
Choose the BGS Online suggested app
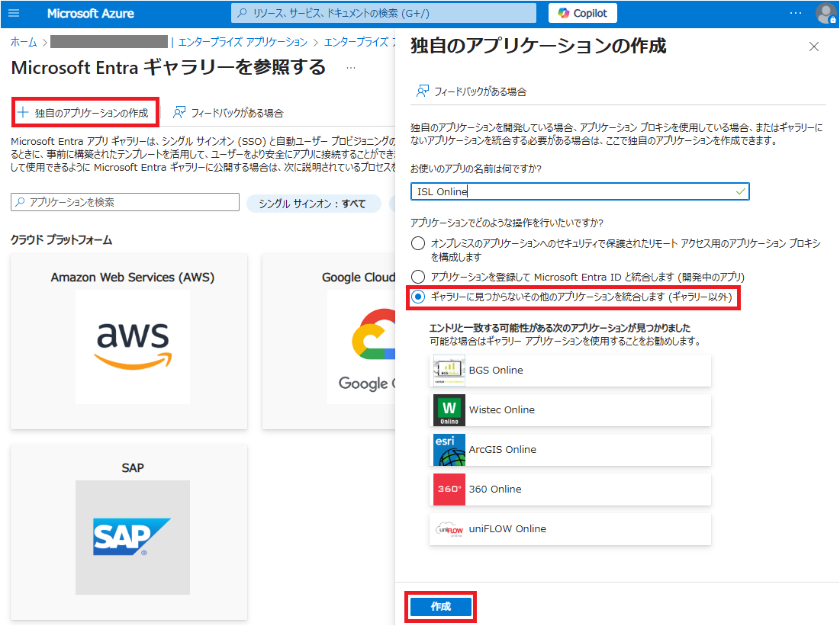tap(570, 370)
